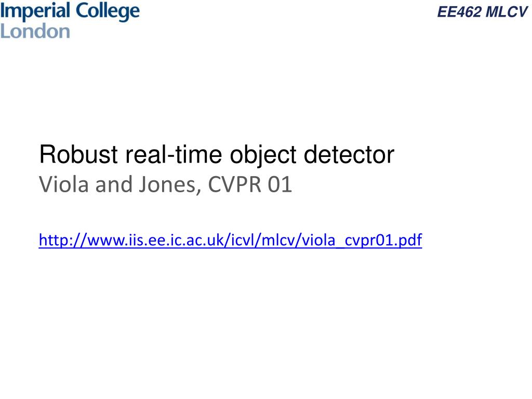Click "real-time" in the slide title
Screen dimensions: 532x399
coord(174,154)
